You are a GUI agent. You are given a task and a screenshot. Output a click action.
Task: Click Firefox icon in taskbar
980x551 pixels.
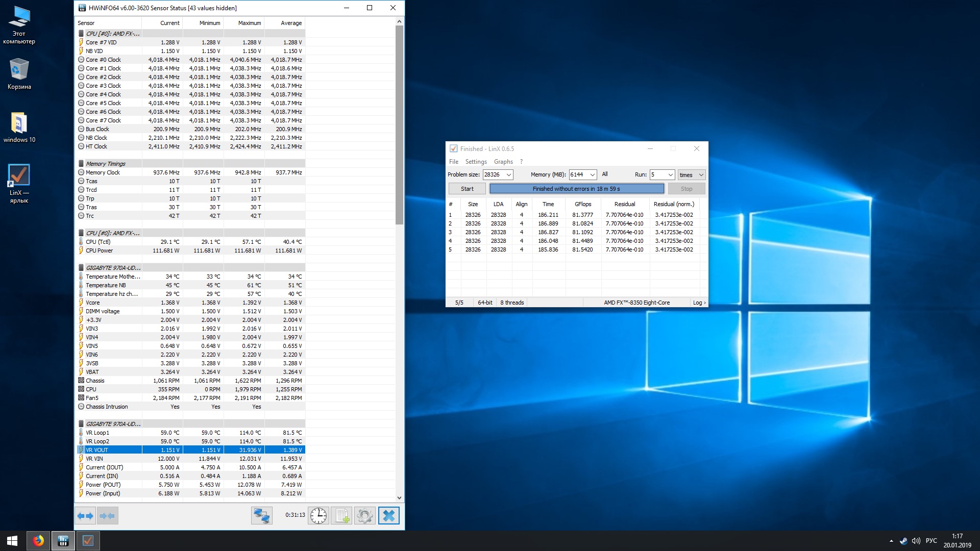[x=38, y=541]
